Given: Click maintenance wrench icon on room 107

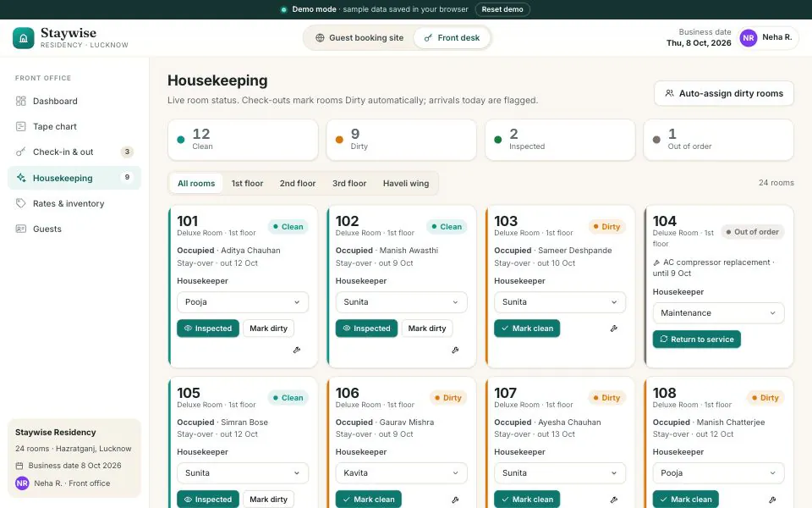Looking at the screenshot, I should tap(614, 500).
